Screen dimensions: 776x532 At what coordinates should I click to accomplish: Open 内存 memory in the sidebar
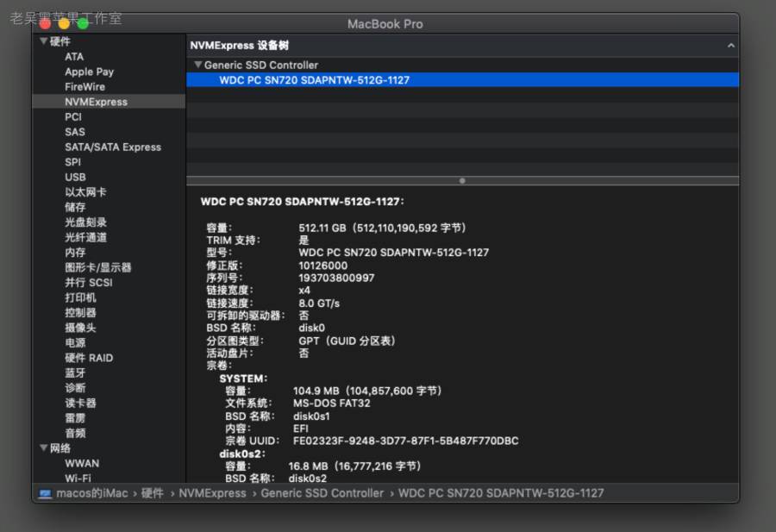point(75,253)
